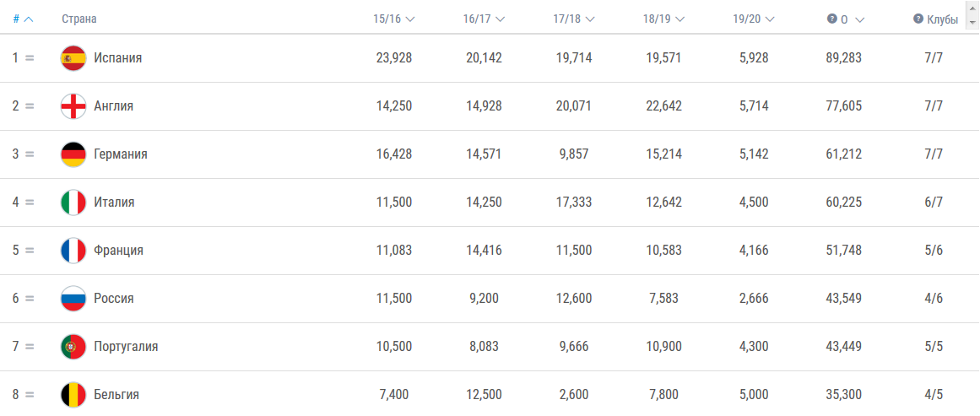Sort by the 19/20 season column

[754, 19]
